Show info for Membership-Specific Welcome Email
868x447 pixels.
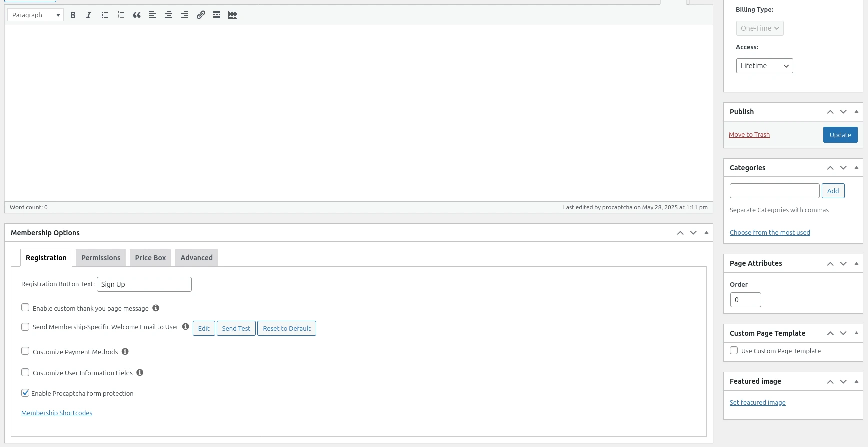point(185,326)
